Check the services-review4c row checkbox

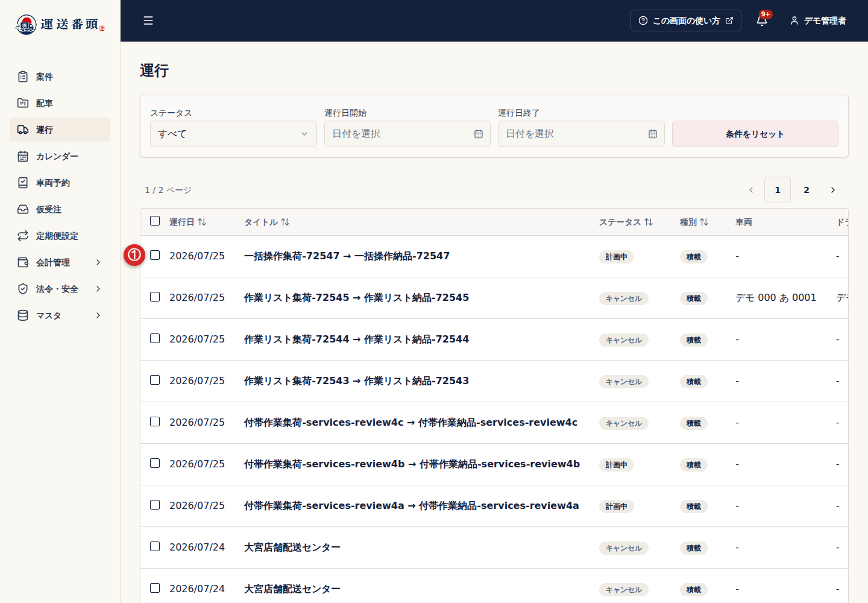155,421
